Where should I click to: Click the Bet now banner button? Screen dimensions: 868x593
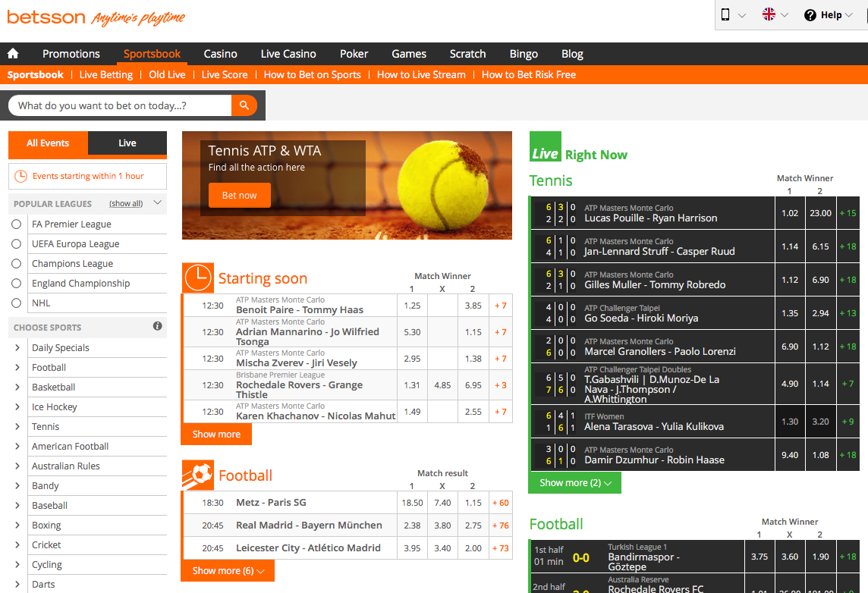click(240, 196)
